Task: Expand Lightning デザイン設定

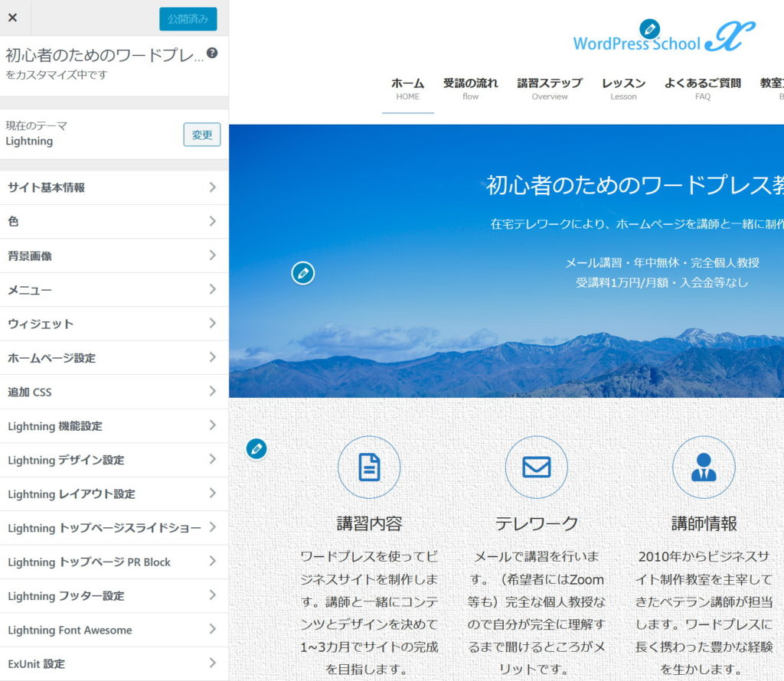Action: coord(114,460)
